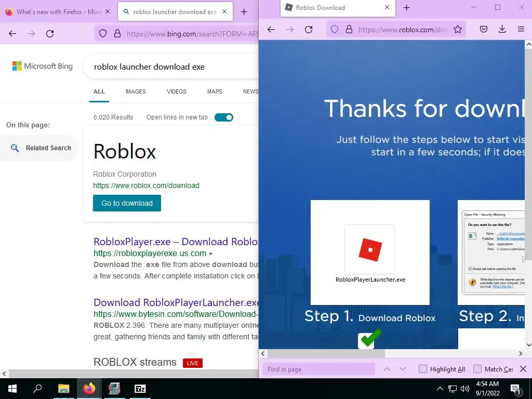Open Save to Pocket button

click(484, 30)
